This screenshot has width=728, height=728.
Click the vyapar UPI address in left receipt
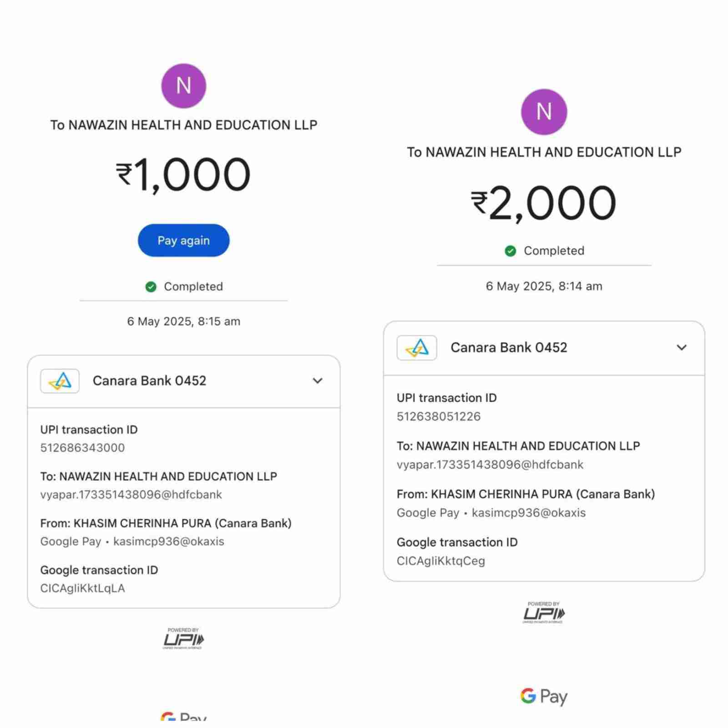[x=131, y=495]
